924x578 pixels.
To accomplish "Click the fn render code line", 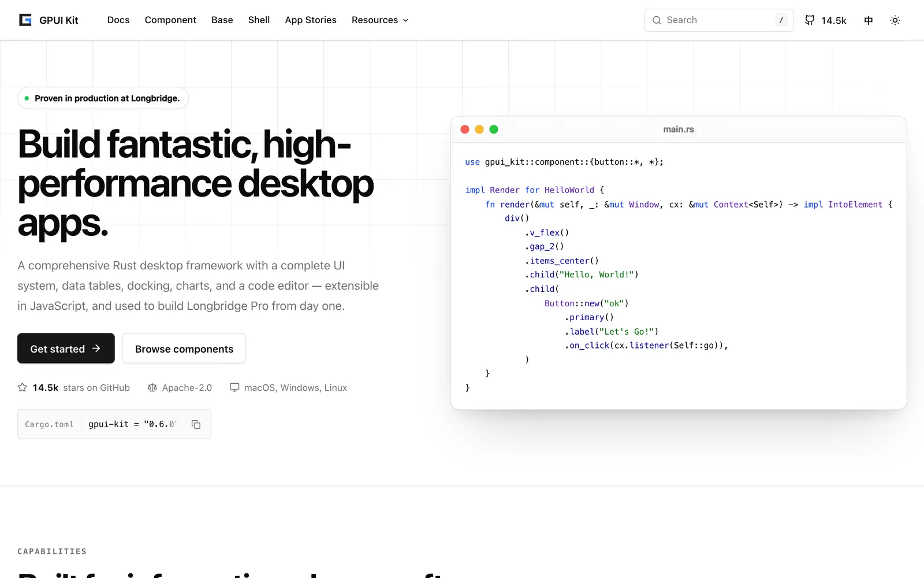I will click(x=689, y=204).
